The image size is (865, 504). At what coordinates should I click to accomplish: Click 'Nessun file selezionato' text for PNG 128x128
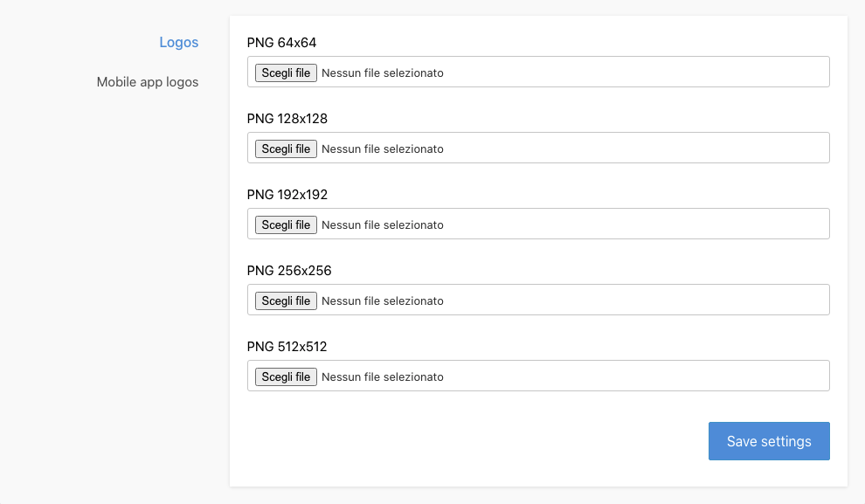(x=382, y=148)
